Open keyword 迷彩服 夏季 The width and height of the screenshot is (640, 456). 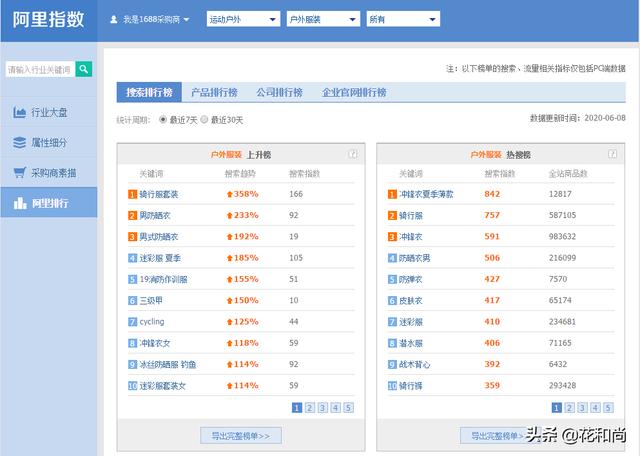pyautogui.click(x=160, y=258)
